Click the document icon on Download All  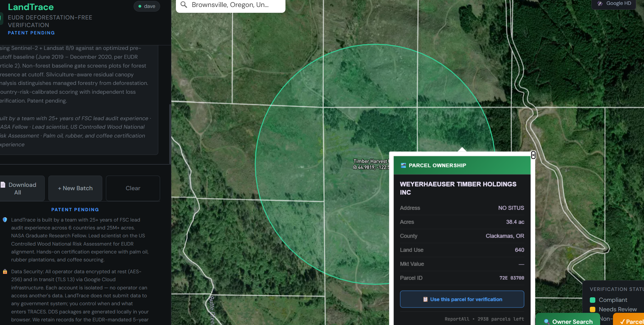pyautogui.click(x=3, y=185)
